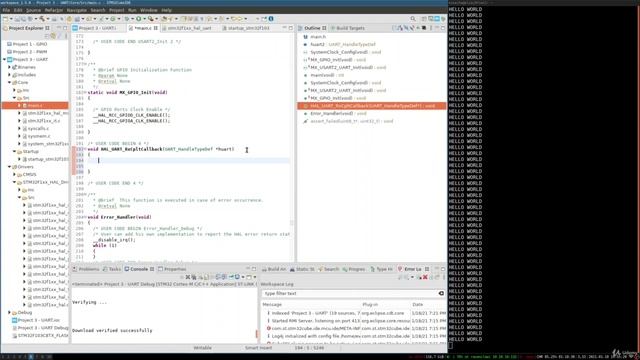This screenshot has height=360, width=640.
Task: Select main.h entry in Outline
Action: click(x=318, y=37)
